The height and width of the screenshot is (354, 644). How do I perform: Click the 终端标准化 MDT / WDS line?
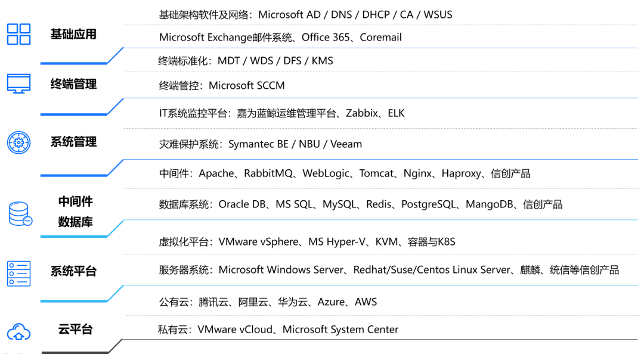[246, 61]
